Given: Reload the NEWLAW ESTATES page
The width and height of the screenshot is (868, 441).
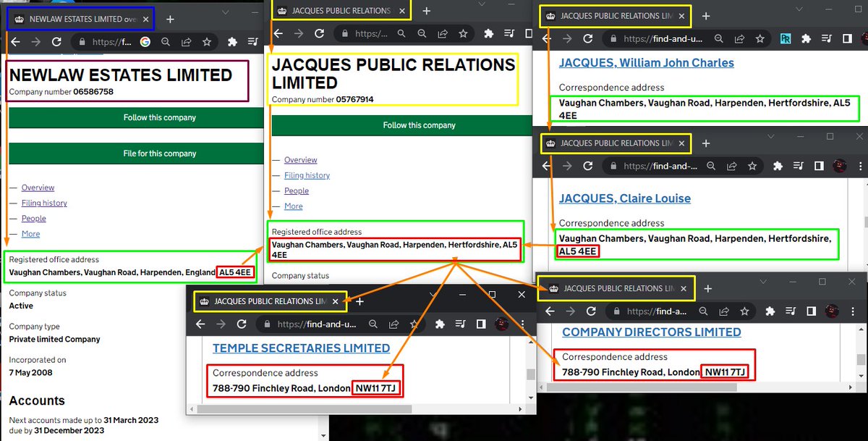Looking at the screenshot, I should [56, 42].
